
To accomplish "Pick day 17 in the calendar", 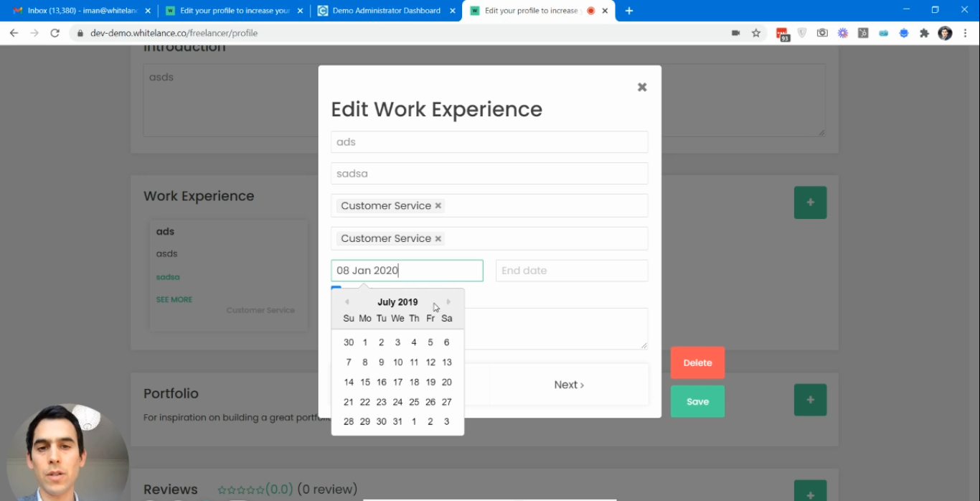I will click(397, 383).
